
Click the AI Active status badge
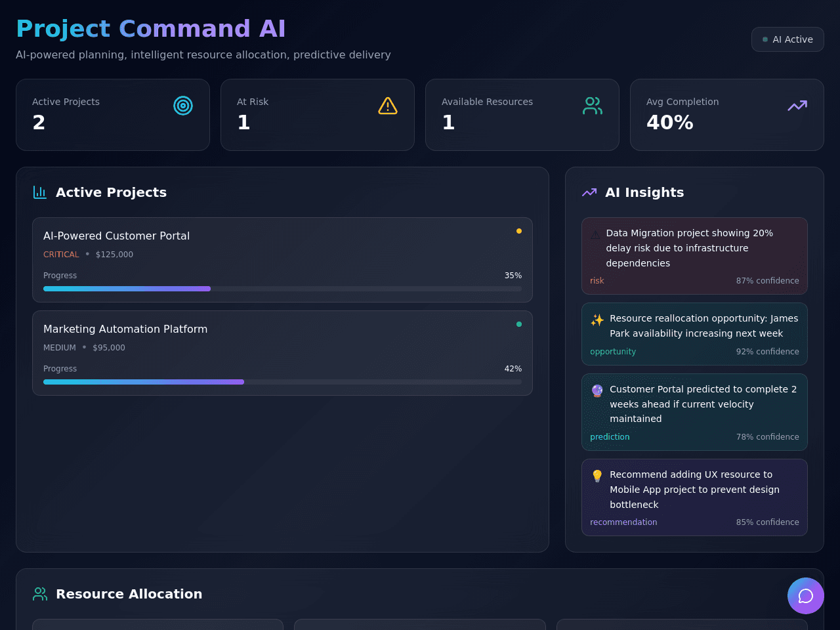787,39
